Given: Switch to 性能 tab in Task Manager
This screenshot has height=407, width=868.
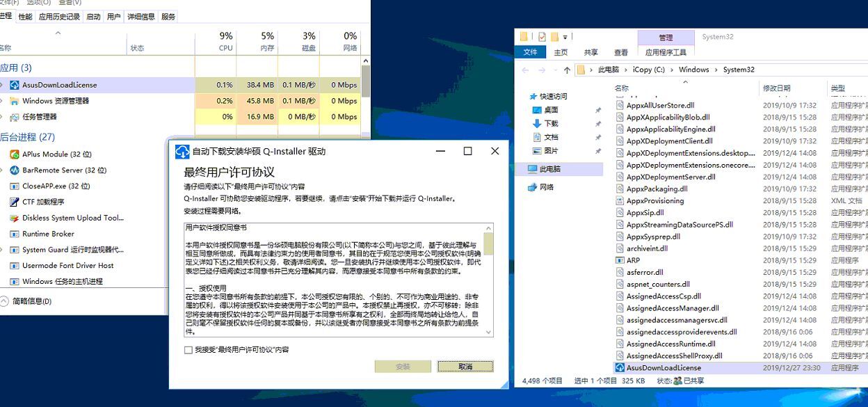Looking at the screenshot, I should (x=25, y=16).
